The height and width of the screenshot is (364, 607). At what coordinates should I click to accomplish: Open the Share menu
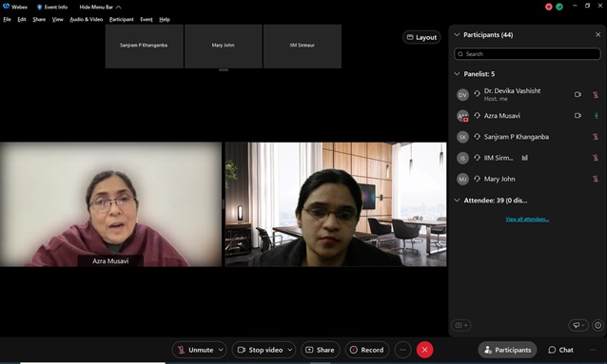point(39,19)
